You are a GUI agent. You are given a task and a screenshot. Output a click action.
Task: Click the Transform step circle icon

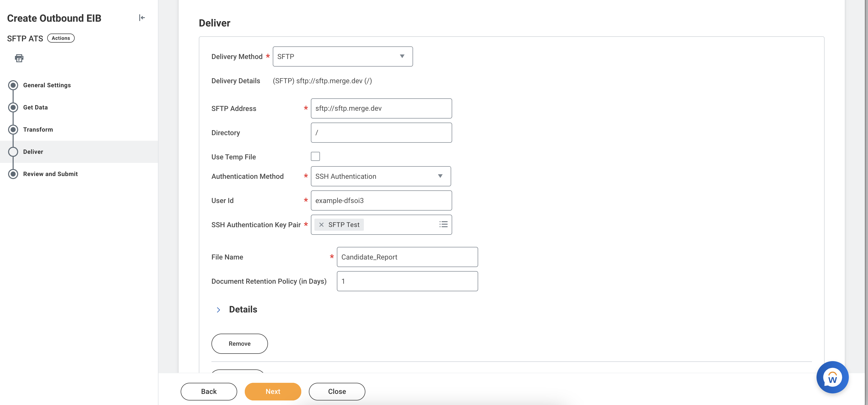[13, 130]
